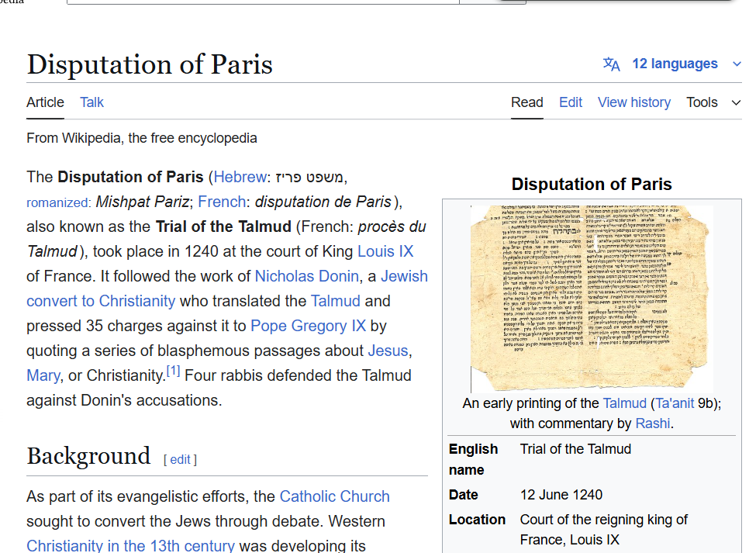
Task: Click the search input field at top
Action: [x=263, y=2]
